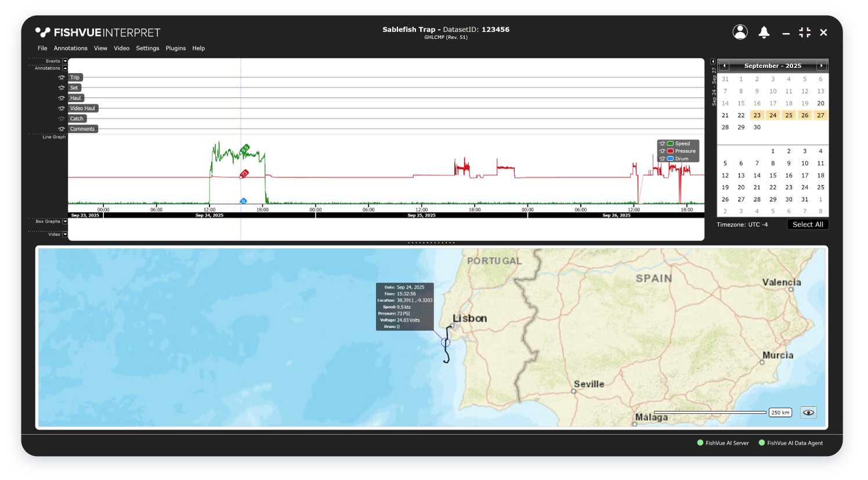Click the Select All button

[807, 224]
